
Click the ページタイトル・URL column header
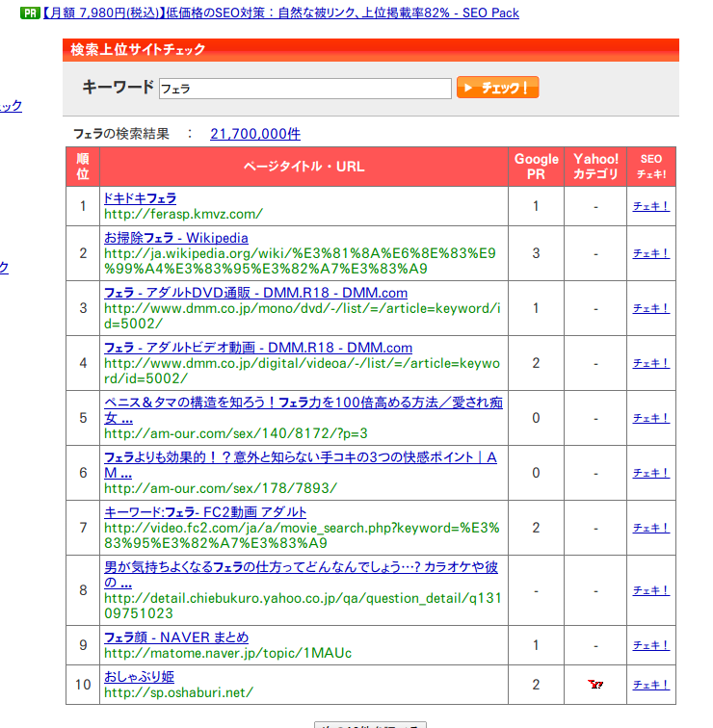tap(304, 167)
